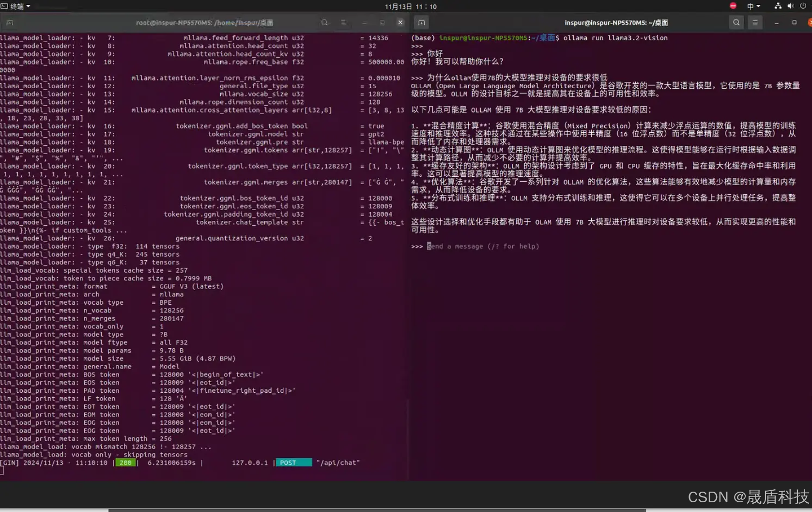Click the 'ollama run llama3.2-vision' command text
The width and height of the screenshot is (812, 512).
pyautogui.click(x=615, y=38)
